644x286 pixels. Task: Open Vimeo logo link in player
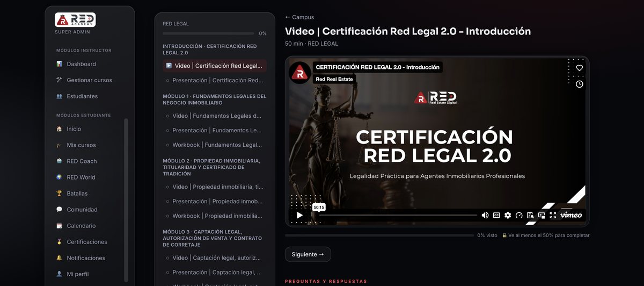[x=571, y=215]
